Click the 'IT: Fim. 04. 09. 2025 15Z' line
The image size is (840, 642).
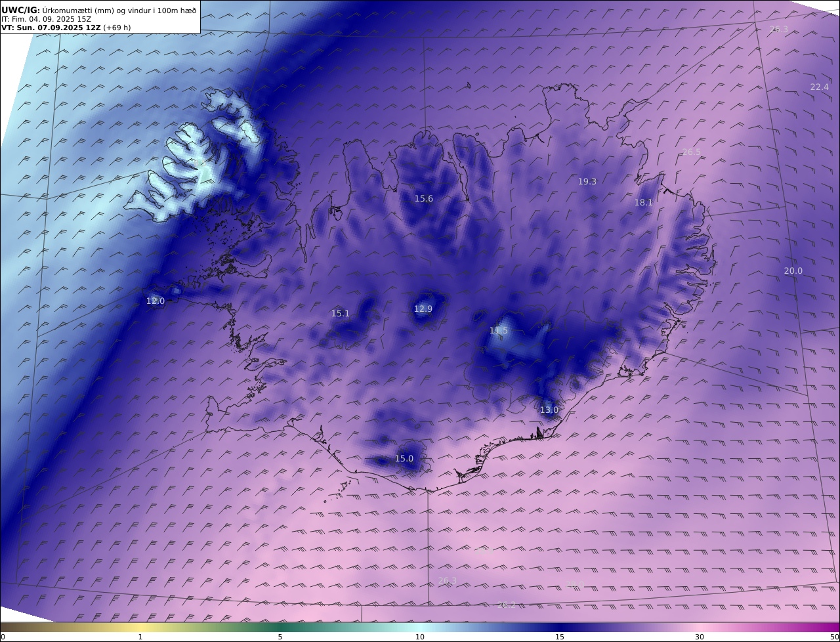pos(45,19)
